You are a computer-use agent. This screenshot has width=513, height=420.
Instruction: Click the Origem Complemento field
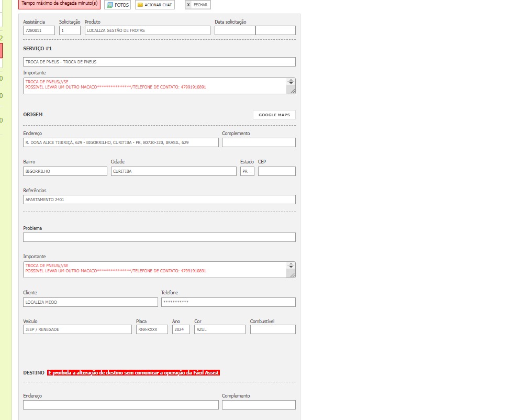(x=259, y=142)
